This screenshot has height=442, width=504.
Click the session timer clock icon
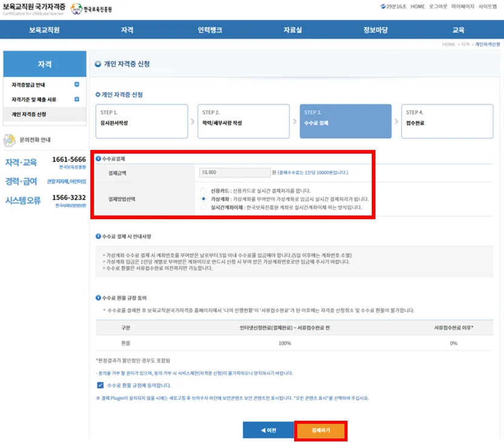(383, 7)
